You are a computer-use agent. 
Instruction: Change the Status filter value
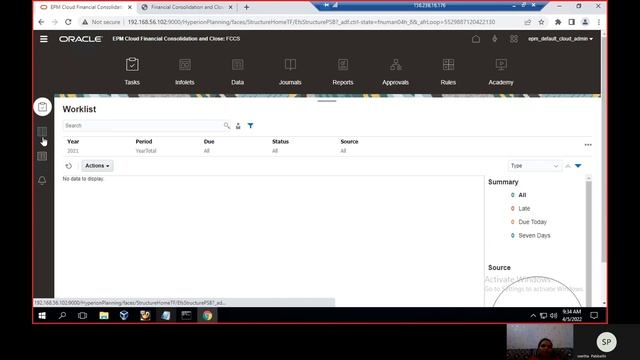275,151
